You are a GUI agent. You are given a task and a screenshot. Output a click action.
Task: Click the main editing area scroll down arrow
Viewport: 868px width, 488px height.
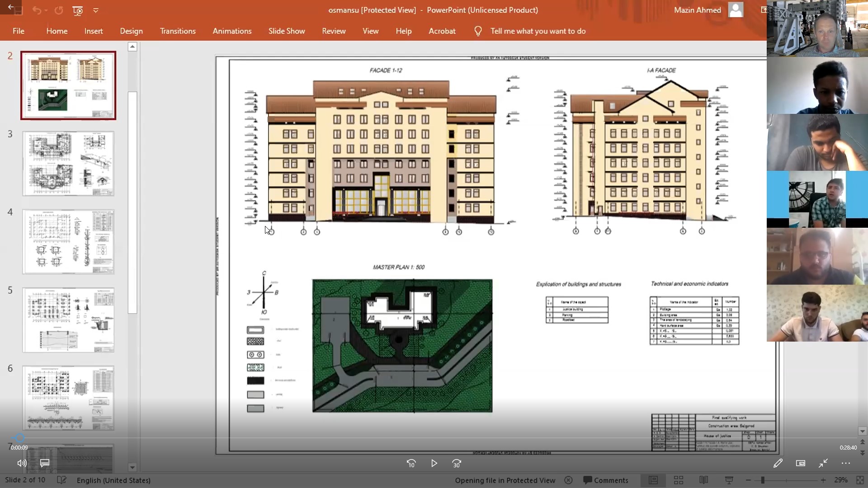[862, 431]
